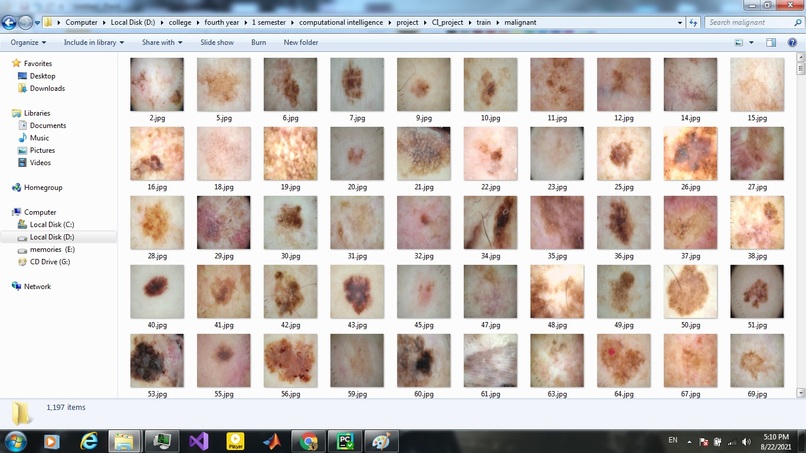Open Local Disk (C:) in the sidebar
Viewport: 806px width, 453px height.
(x=52, y=224)
